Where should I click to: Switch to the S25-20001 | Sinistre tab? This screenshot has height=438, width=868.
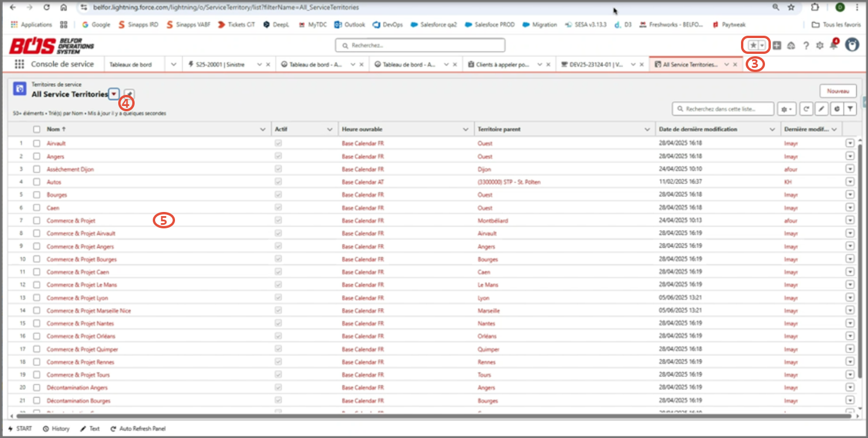(219, 64)
